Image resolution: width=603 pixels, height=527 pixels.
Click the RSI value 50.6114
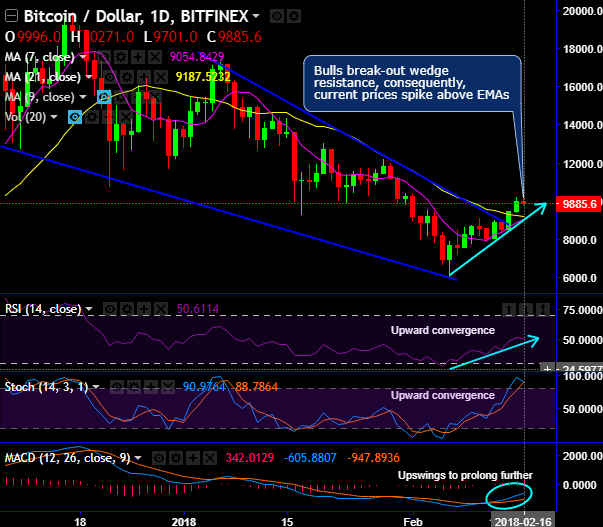pyautogui.click(x=198, y=309)
